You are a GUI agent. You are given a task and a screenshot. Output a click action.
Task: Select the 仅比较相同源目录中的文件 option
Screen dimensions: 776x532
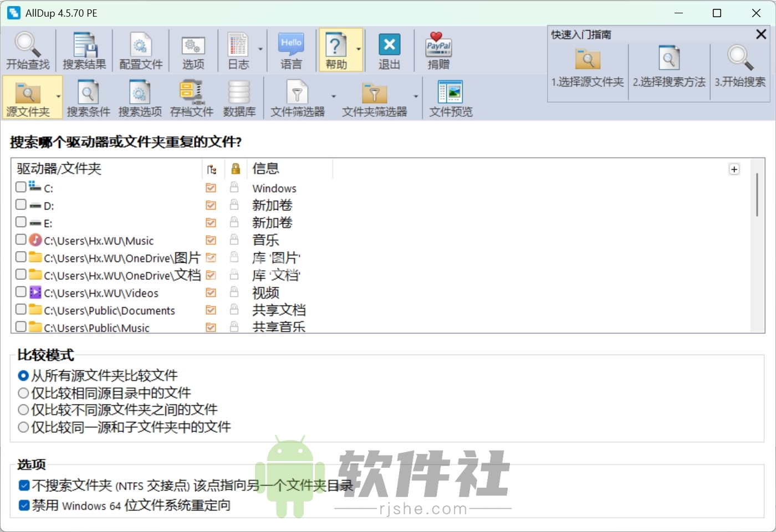pos(23,393)
